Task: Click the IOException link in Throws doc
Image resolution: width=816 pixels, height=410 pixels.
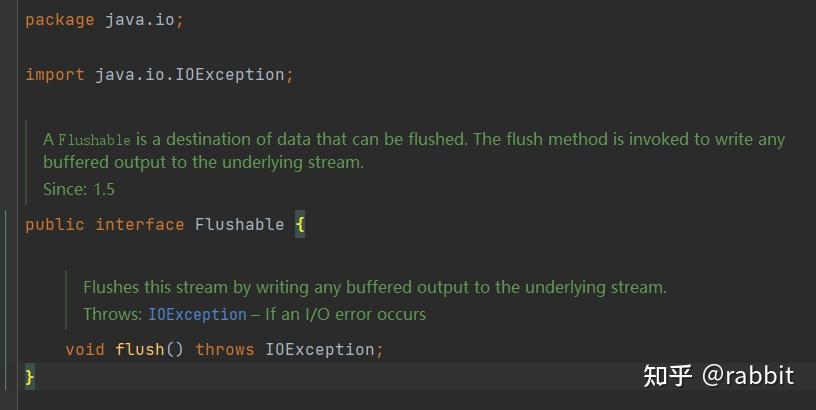Action: [x=197, y=314]
